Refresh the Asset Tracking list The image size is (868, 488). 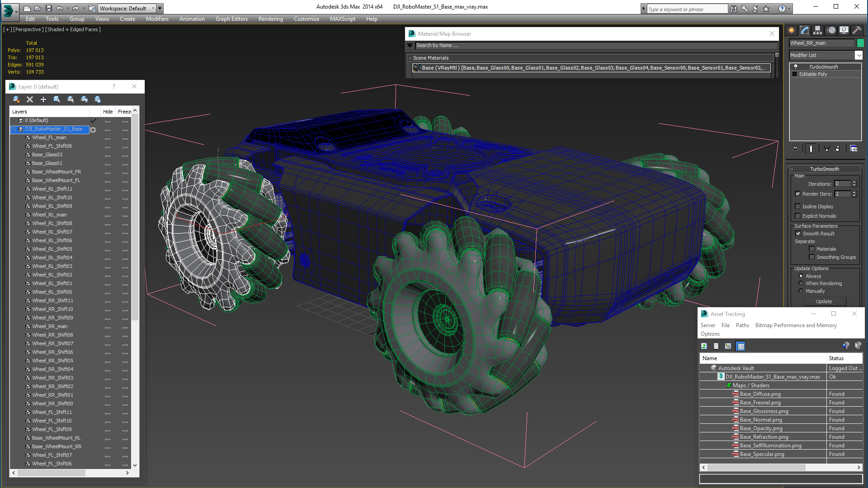[x=704, y=346]
